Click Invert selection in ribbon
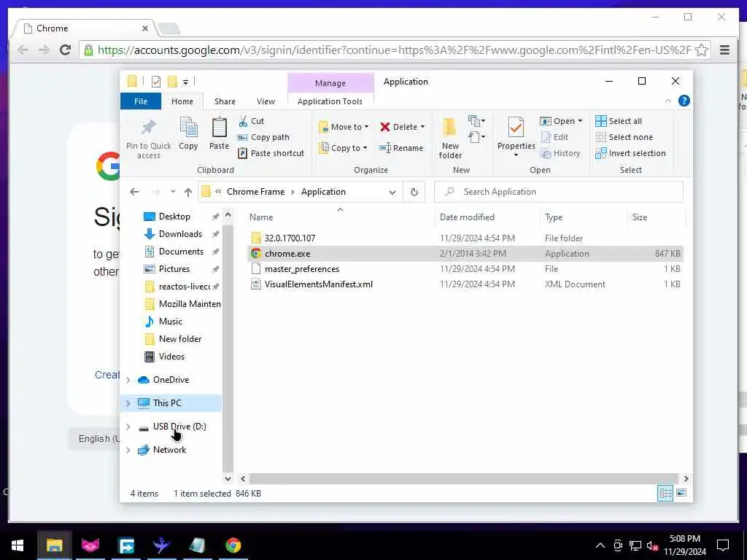The image size is (747, 560). [x=631, y=153]
